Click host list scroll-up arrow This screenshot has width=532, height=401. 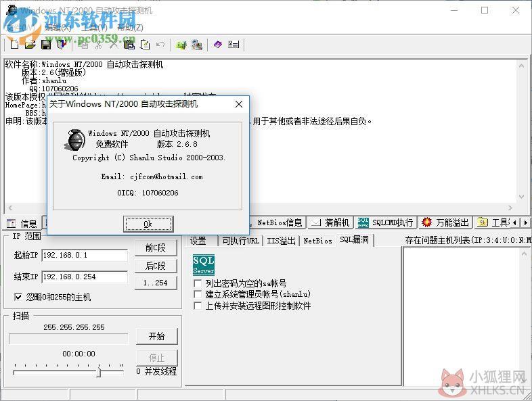(524, 254)
